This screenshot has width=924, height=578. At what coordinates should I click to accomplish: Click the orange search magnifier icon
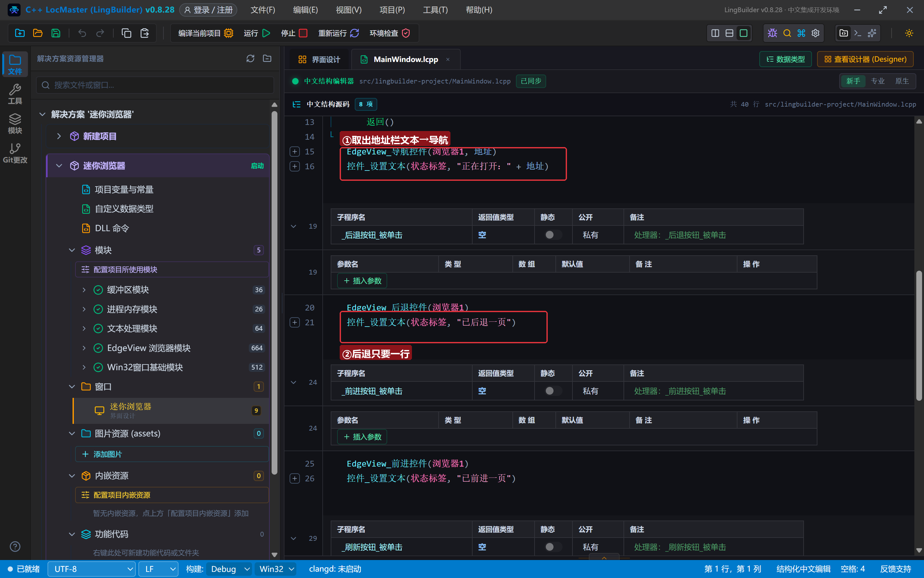(787, 33)
